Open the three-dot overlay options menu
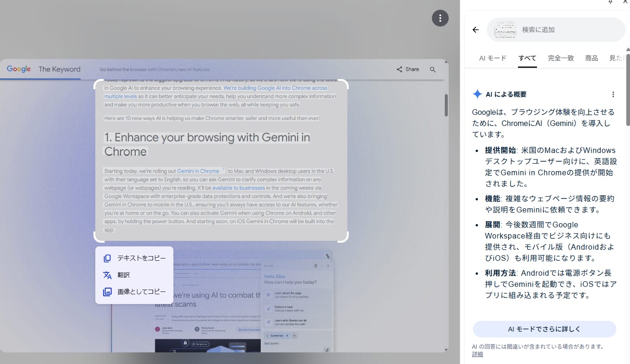This screenshot has width=630, height=364. (x=440, y=19)
